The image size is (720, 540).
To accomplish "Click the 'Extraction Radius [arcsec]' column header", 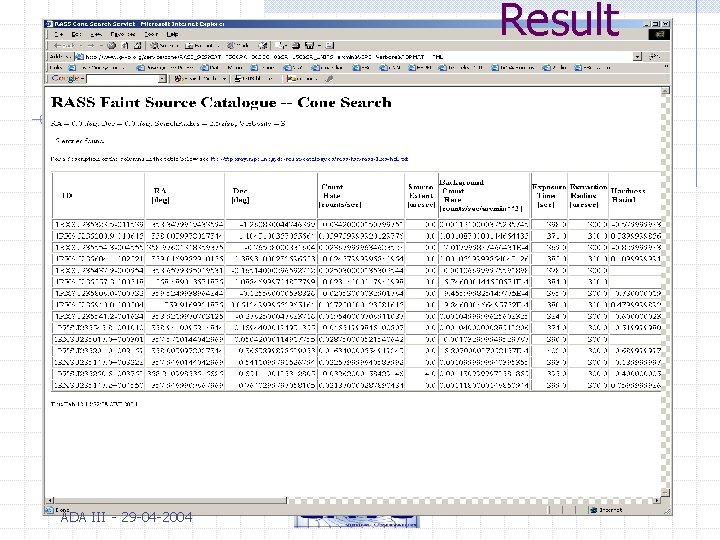I will click(x=588, y=196).
